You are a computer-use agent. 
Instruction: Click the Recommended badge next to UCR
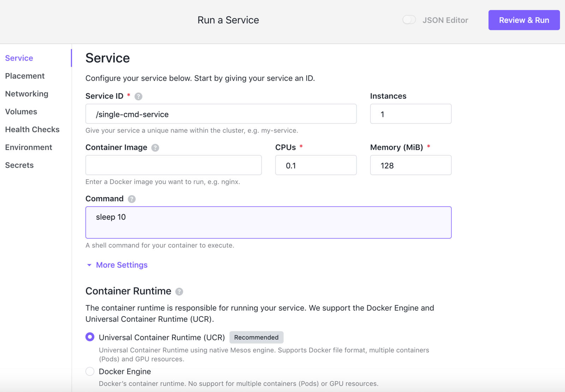[256, 337]
